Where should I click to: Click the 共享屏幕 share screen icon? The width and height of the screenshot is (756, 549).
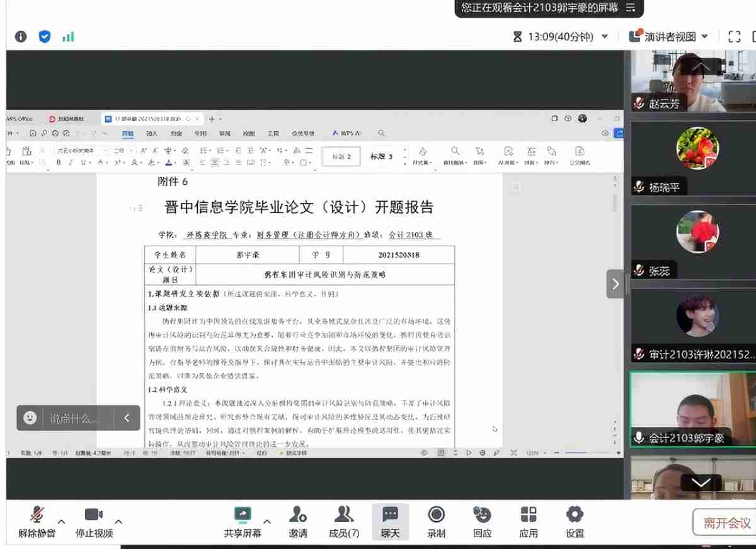pyautogui.click(x=243, y=516)
